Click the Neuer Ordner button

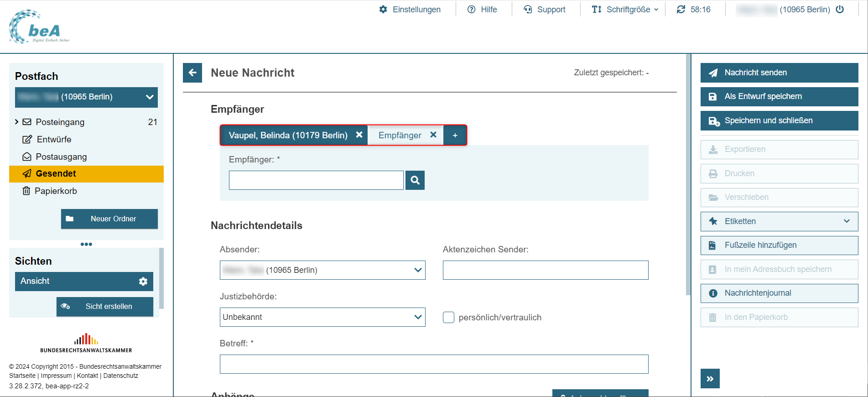[x=109, y=219]
